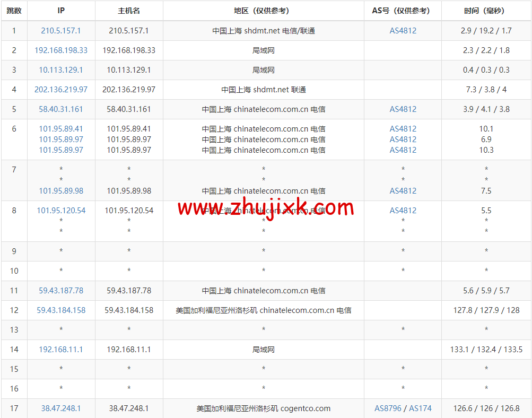Click the 58.40.31.161 IP column link

point(61,109)
